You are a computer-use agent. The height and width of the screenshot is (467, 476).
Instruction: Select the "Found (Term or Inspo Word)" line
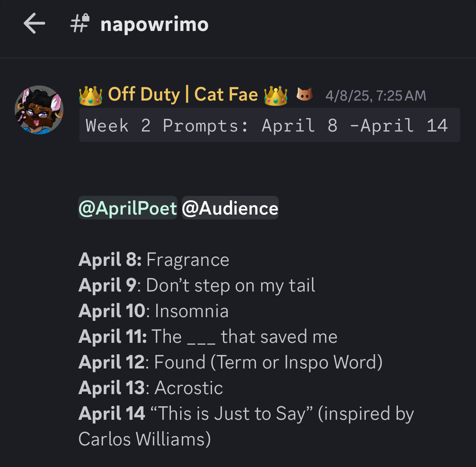pyautogui.click(x=268, y=362)
